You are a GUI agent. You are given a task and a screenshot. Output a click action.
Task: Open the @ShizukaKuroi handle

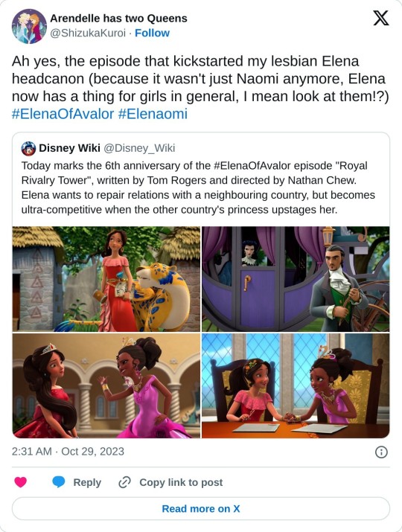click(x=88, y=33)
